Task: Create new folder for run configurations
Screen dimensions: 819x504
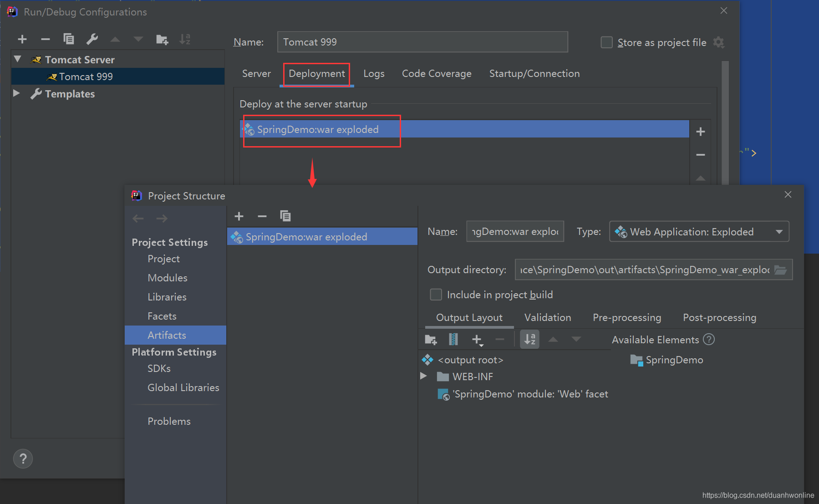Action: pos(162,40)
